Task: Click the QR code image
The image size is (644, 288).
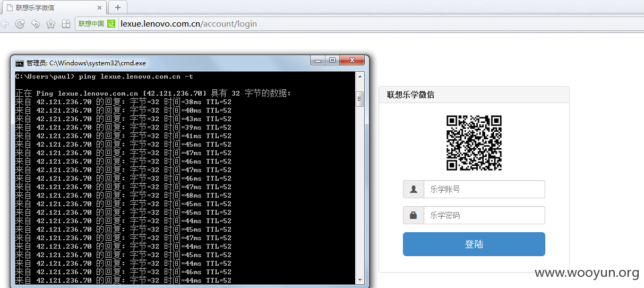Action: pos(474,143)
